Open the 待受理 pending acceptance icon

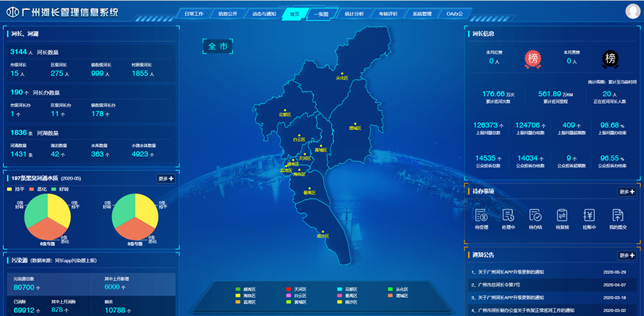480,216
